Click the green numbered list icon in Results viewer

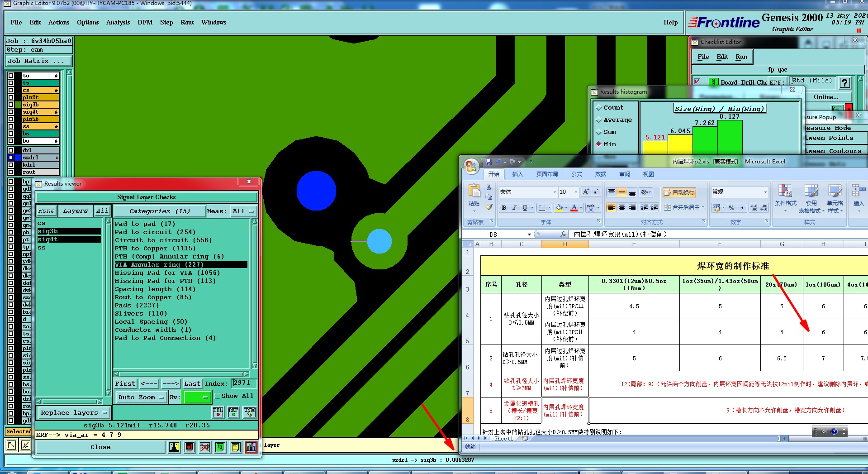(220, 447)
